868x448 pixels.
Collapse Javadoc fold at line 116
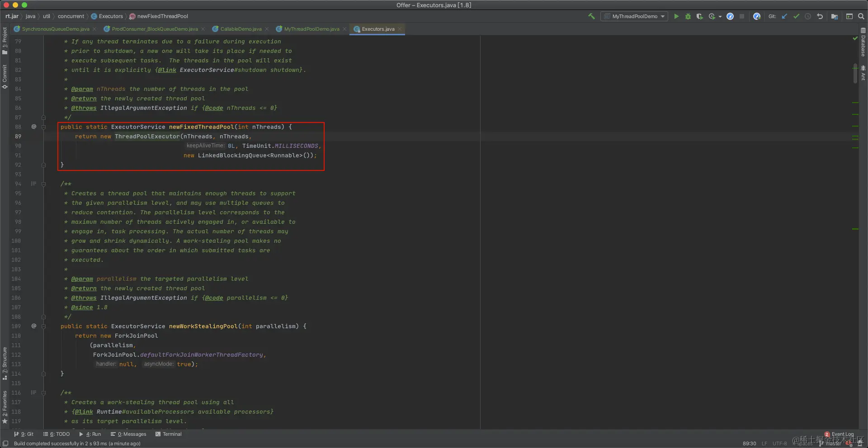coord(43,393)
